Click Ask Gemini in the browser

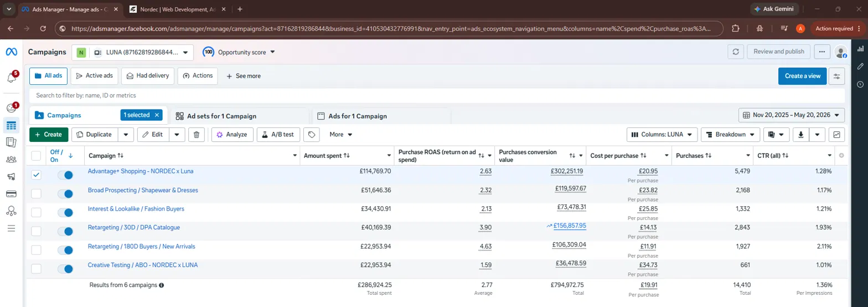[x=774, y=9]
